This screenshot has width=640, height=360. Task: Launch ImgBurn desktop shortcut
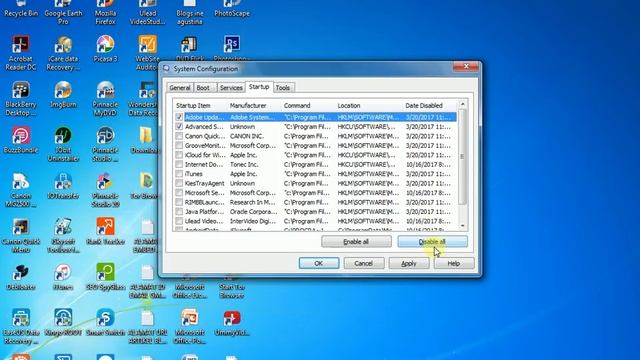coord(63,95)
